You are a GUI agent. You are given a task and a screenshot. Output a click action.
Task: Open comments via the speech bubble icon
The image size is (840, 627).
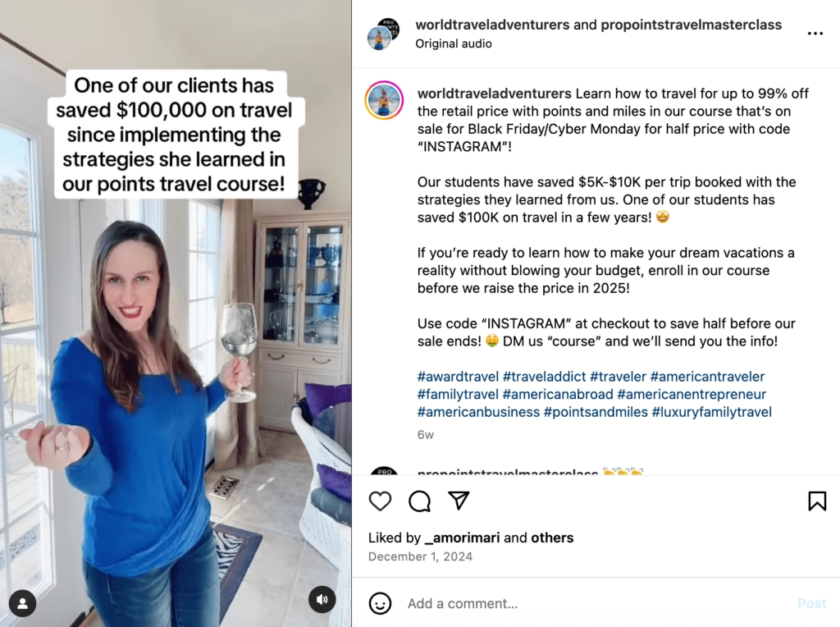coord(419,501)
